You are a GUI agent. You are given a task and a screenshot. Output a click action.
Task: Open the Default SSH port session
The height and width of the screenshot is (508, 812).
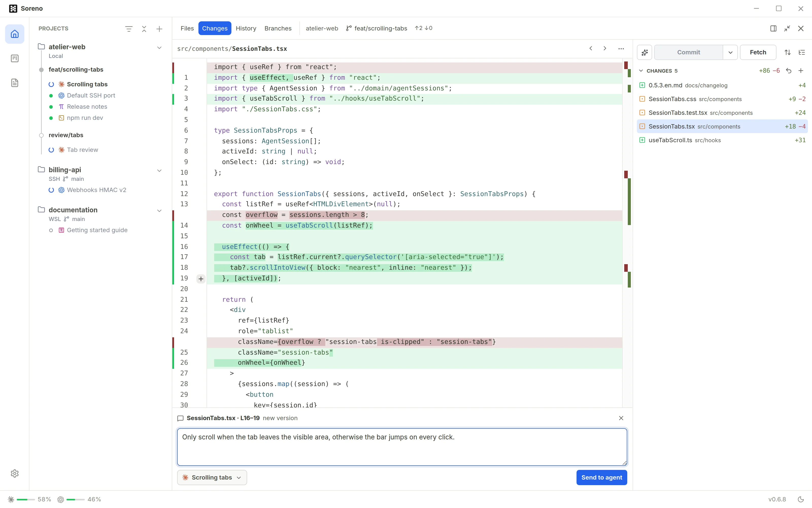(91, 96)
